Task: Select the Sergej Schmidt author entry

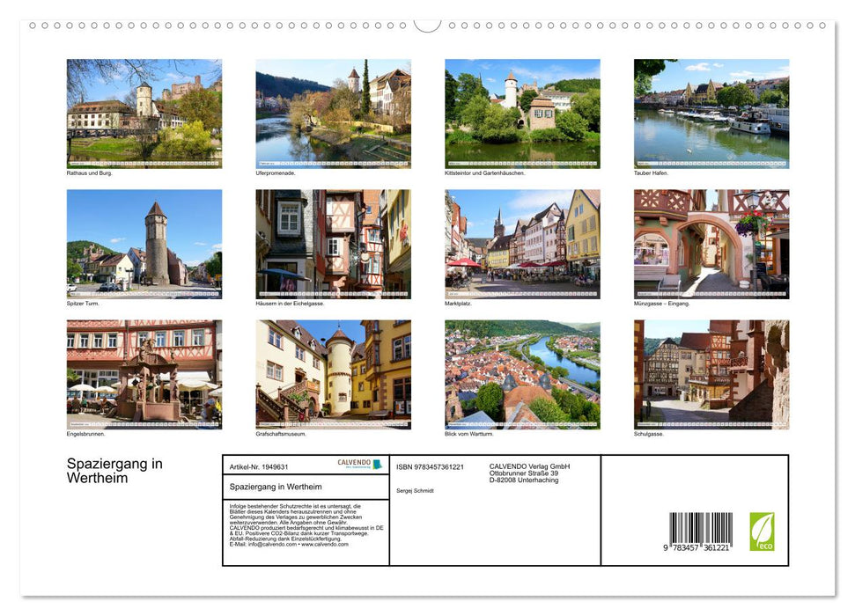Action: pos(415,490)
